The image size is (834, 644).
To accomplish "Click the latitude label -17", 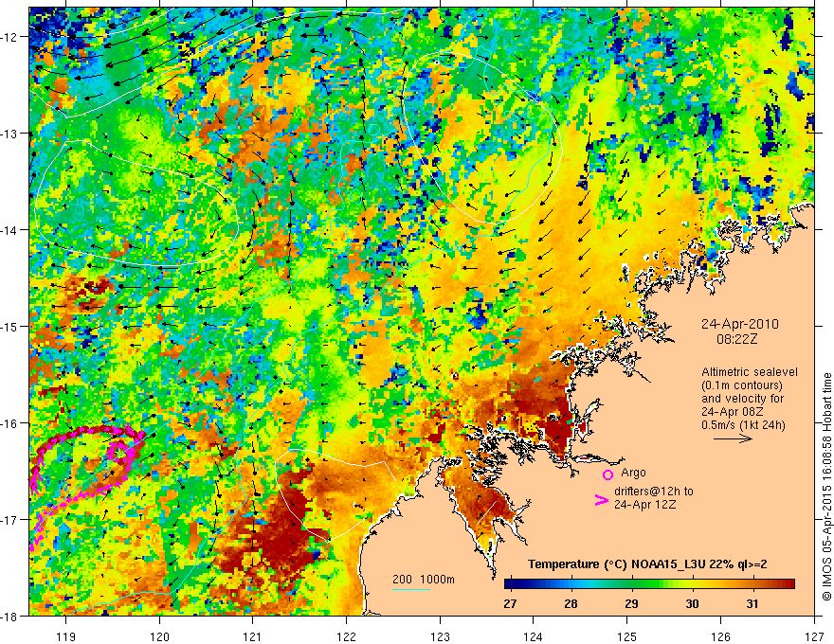I will tap(10, 520).
